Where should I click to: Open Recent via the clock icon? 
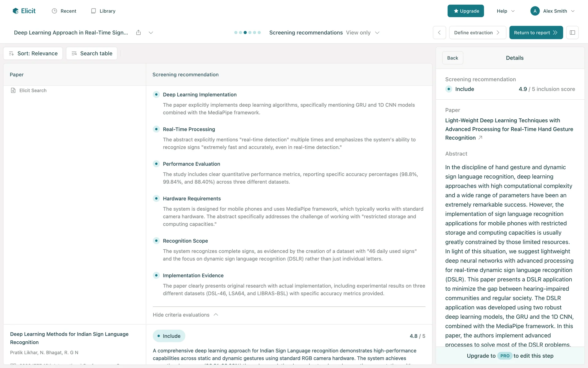55,11
